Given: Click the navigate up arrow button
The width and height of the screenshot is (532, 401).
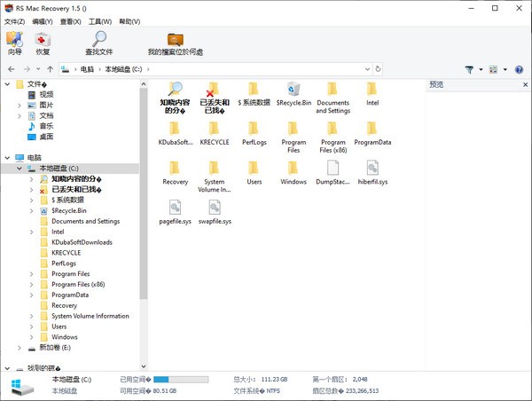Looking at the screenshot, I should point(50,68).
